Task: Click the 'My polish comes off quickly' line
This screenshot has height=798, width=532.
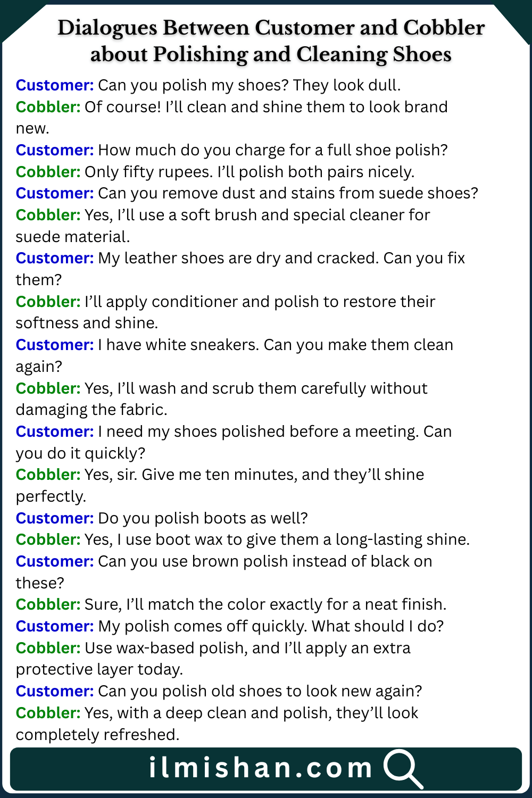Action: [271, 626]
